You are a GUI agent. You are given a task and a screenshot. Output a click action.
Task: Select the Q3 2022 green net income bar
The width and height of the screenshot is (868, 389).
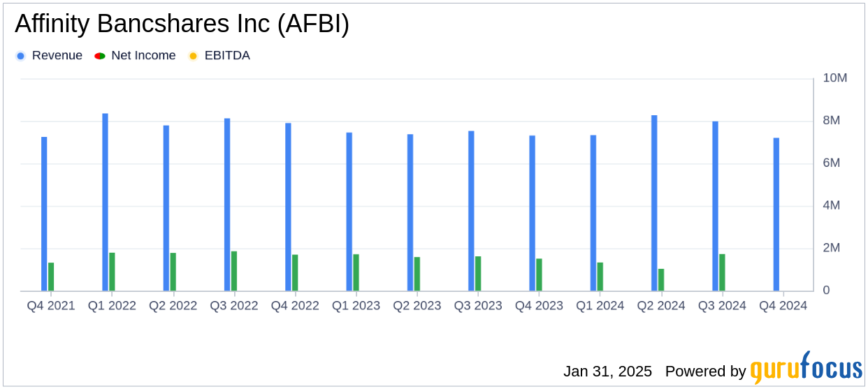[x=234, y=271]
